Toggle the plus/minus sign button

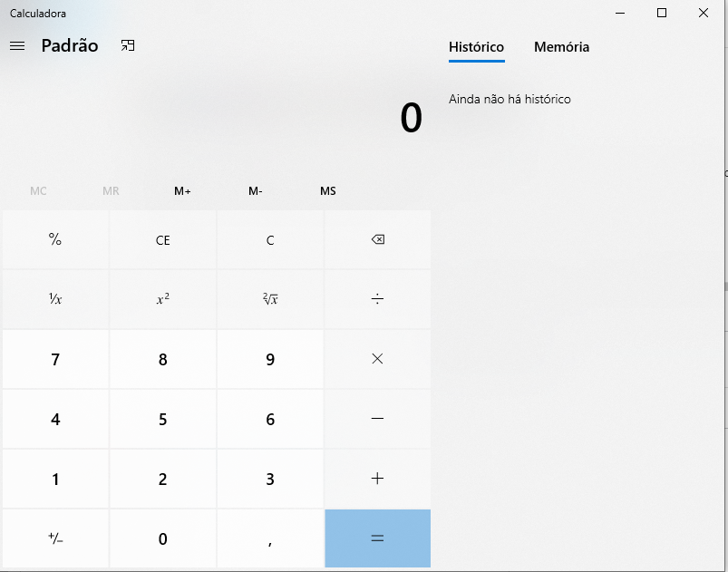pos(54,538)
